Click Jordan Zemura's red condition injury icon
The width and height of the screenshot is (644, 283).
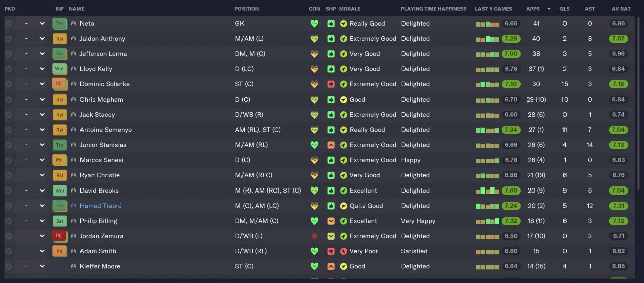pyautogui.click(x=315, y=236)
